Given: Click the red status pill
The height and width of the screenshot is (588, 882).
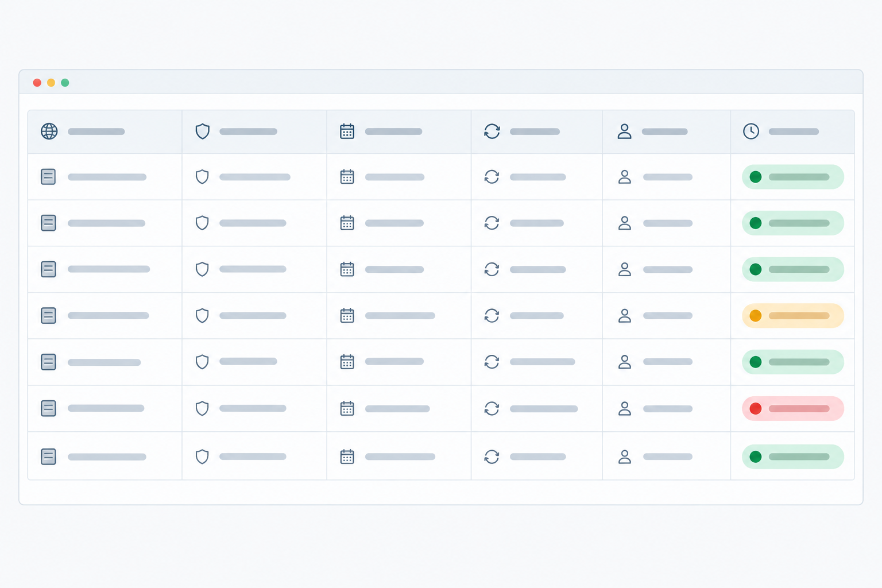Looking at the screenshot, I should tap(793, 408).
